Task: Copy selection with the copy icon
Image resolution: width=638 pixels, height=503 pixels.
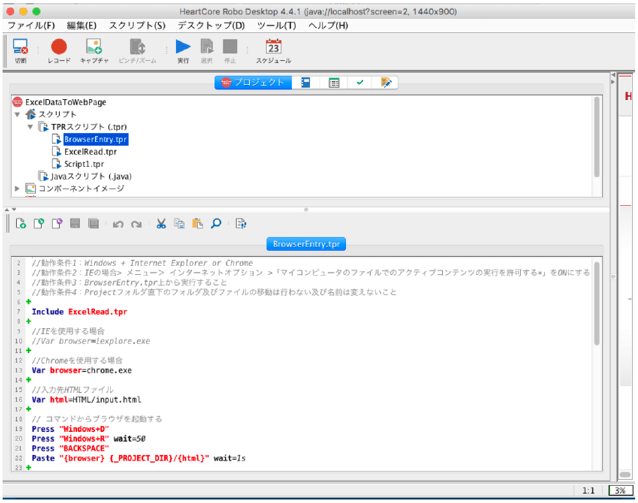Action: [x=179, y=223]
